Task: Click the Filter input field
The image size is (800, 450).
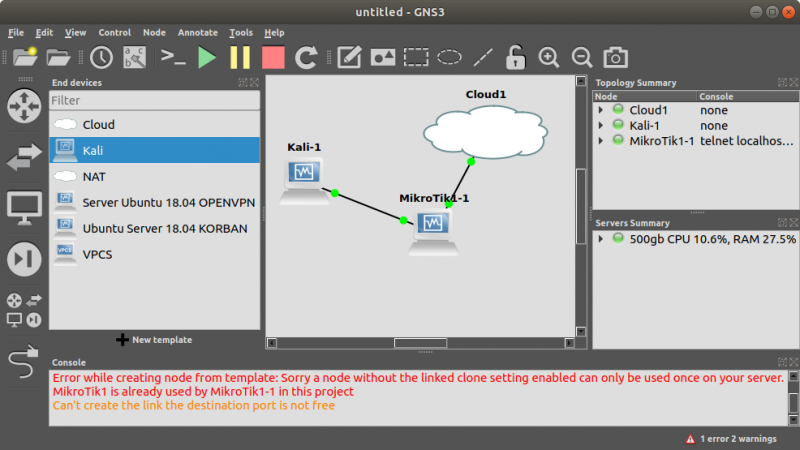Action: coord(154,100)
